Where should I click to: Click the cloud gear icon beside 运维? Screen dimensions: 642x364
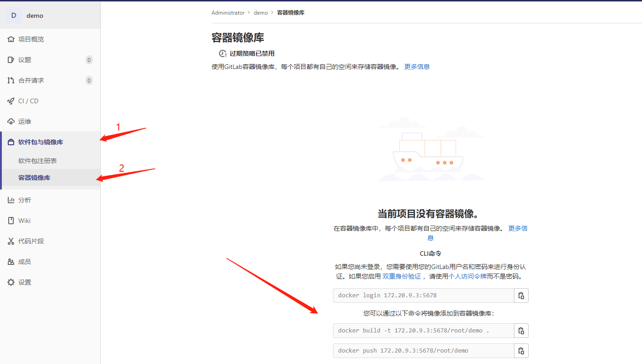(11, 121)
